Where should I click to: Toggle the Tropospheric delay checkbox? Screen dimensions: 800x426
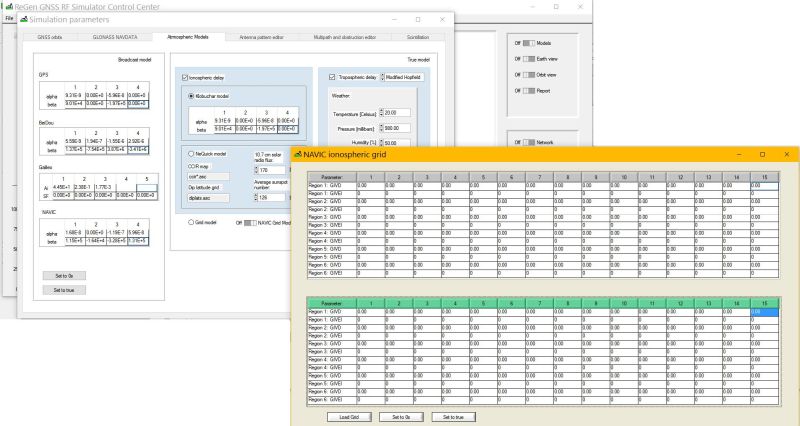[334, 77]
